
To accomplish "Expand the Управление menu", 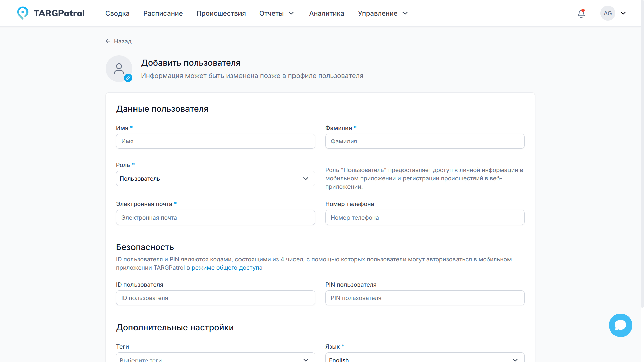I will pyautogui.click(x=382, y=13).
